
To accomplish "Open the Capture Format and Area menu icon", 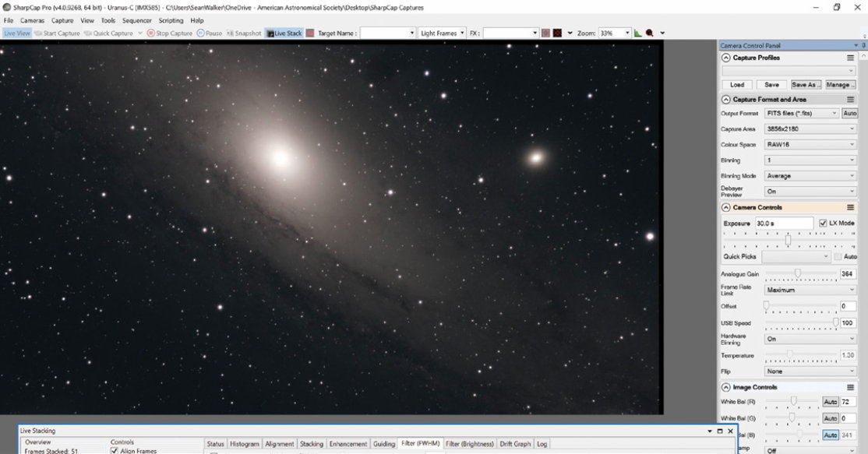I will [x=850, y=100].
